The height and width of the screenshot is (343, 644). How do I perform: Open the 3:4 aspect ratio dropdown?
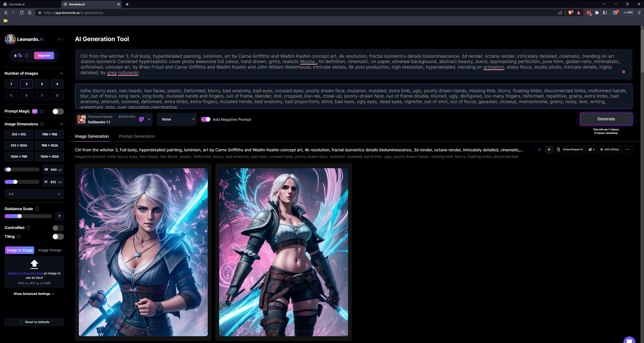click(x=34, y=194)
